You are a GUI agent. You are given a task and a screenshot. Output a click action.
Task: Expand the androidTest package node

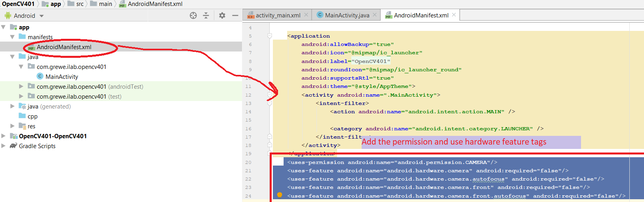click(x=21, y=86)
